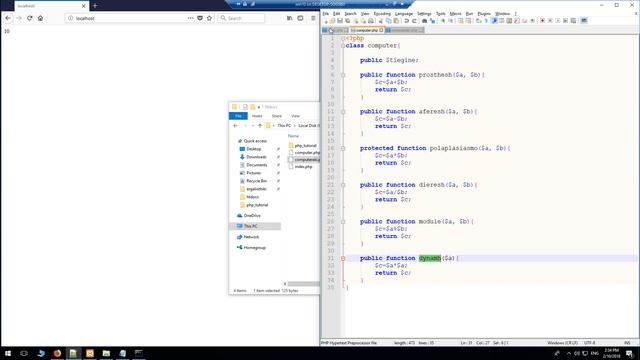The image size is (640, 360).
Task: Select the php_tutorial folder in file list
Action: [x=302, y=145]
